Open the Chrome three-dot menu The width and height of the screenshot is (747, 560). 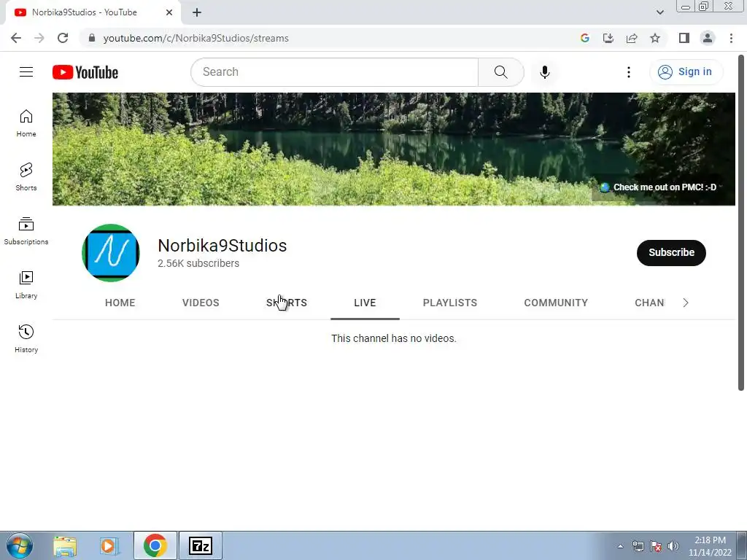point(731,38)
